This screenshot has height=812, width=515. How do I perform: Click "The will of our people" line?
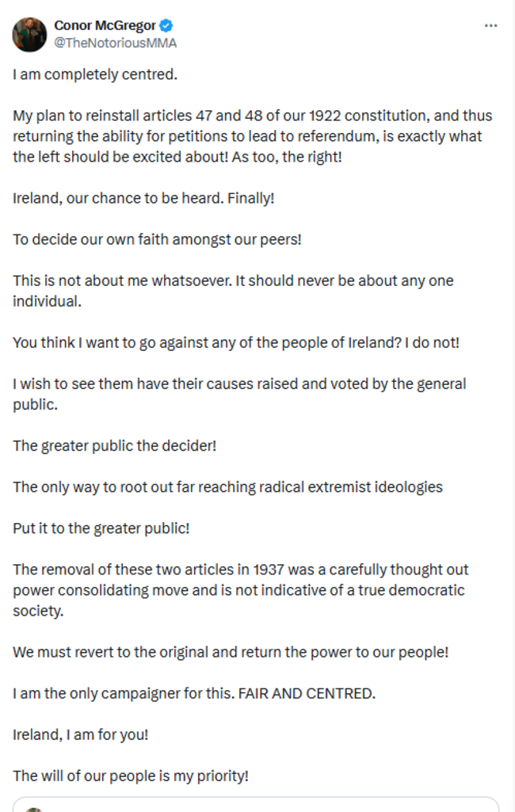(x=131, y=776)
